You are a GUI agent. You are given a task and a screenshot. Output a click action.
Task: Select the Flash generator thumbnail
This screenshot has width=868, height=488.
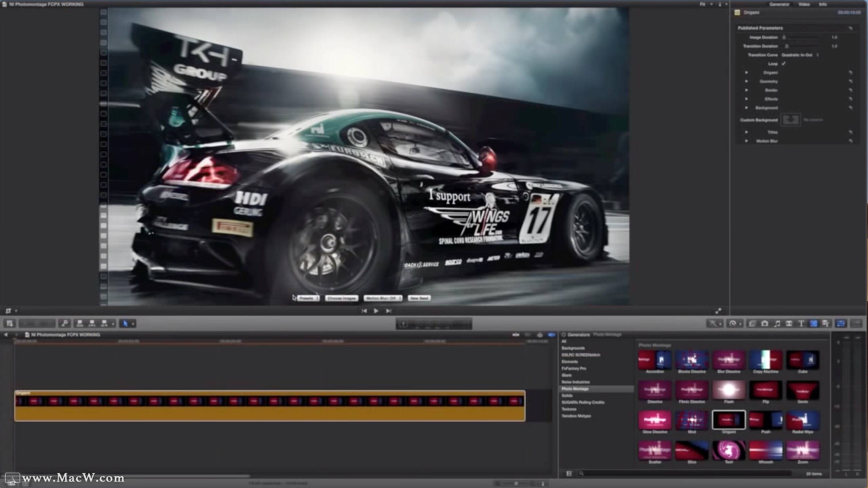pyautogui.click(x=729, y=390)
